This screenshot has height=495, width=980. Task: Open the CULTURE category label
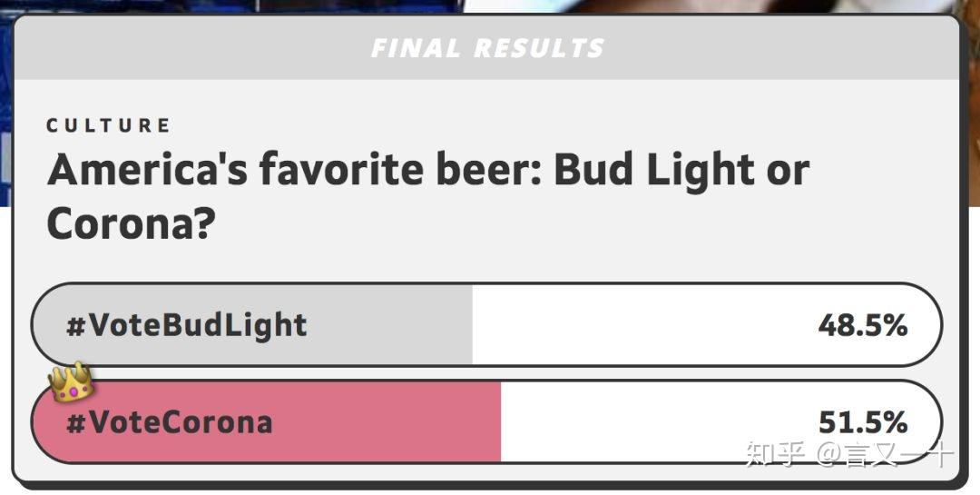click(x=108, y=125)
